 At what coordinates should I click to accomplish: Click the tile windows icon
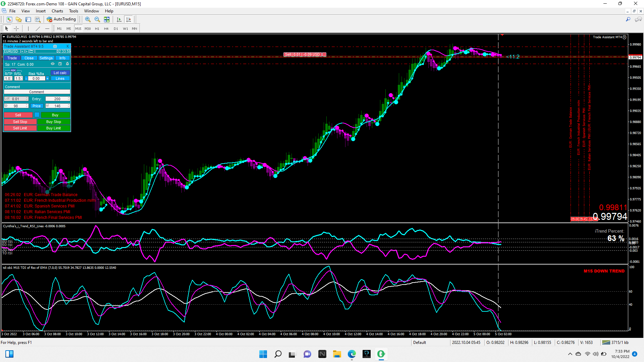pos(107,19)
